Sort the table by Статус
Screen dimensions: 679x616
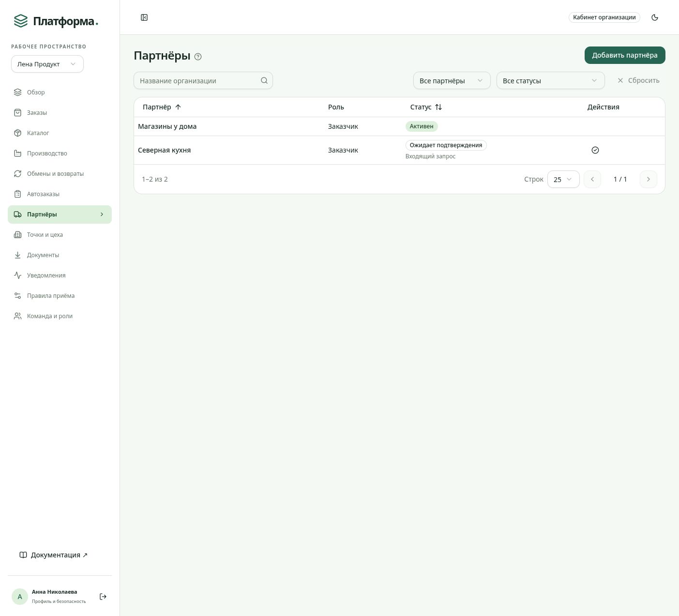(426, 107)
